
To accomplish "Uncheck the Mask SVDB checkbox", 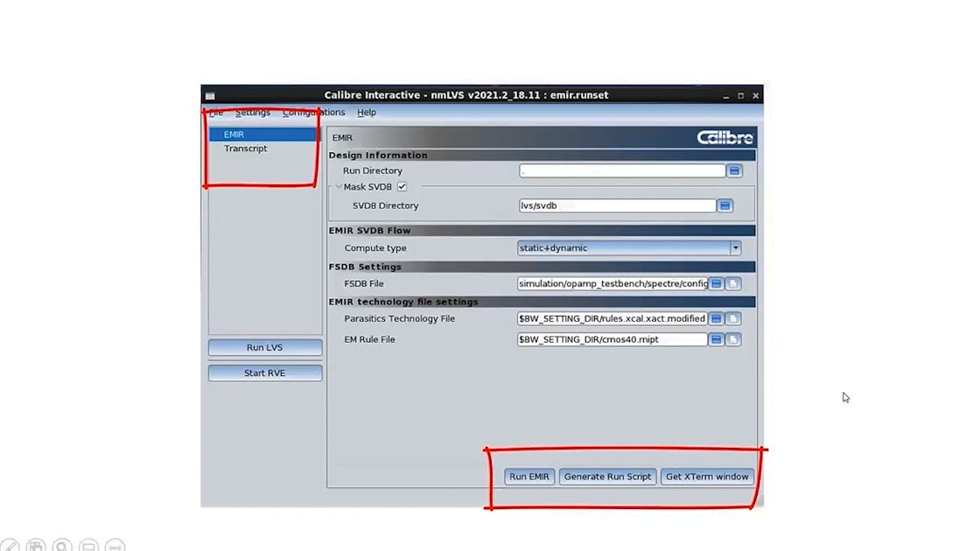I will pyautogui.click(x=402, y=186).
